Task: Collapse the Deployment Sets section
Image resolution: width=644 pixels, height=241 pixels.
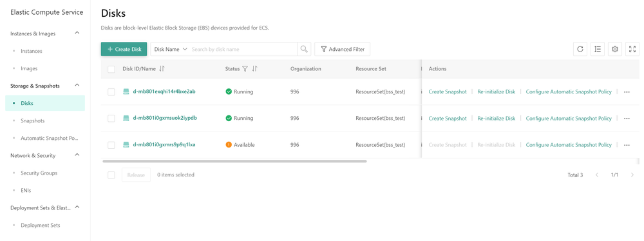Action: 77,207
